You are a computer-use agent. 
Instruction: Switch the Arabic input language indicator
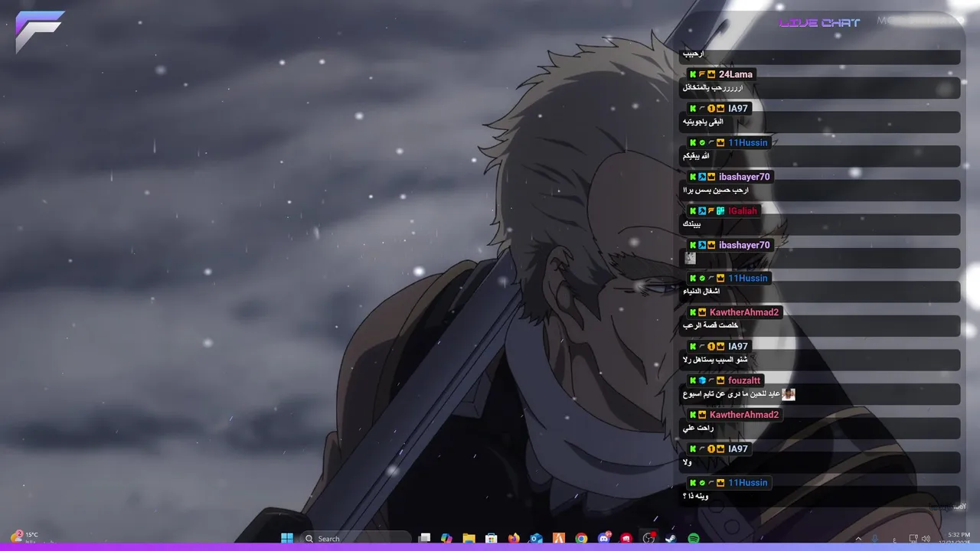[894, 539]
